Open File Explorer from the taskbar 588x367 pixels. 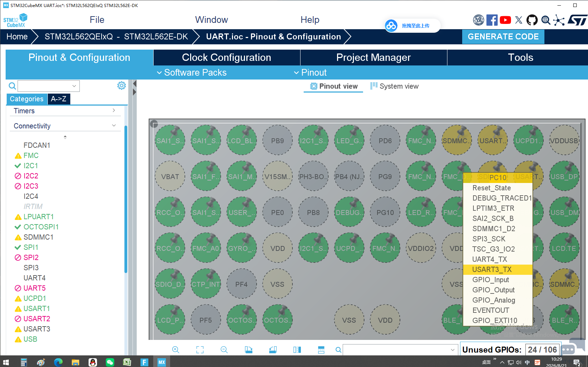coord(76,362)
